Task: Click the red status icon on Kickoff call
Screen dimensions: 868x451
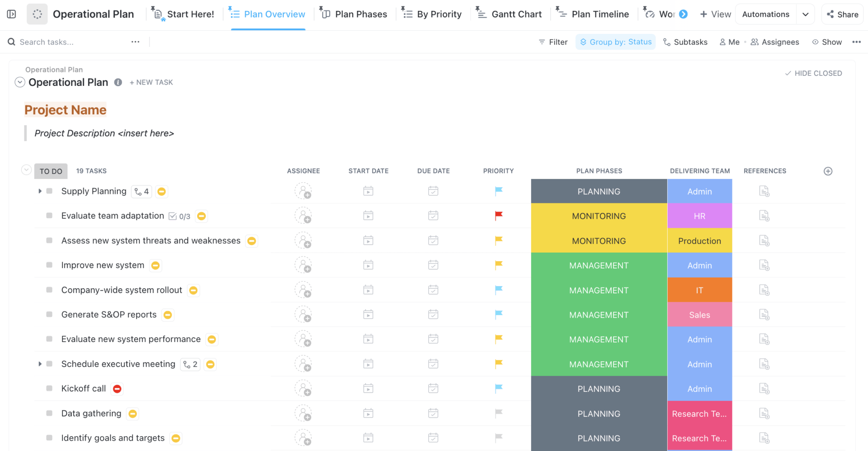Action: [x=117, y=389]
